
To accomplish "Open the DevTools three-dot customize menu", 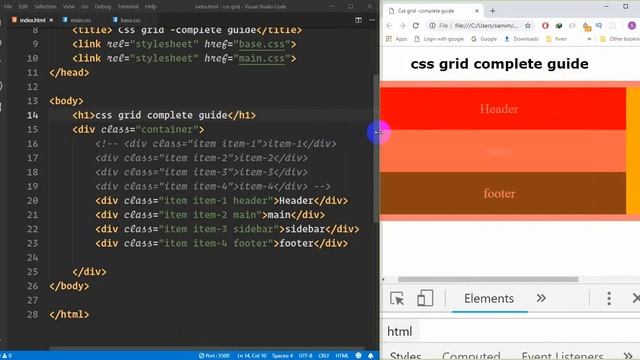I will pyautogui.click(x=609, y=299).
